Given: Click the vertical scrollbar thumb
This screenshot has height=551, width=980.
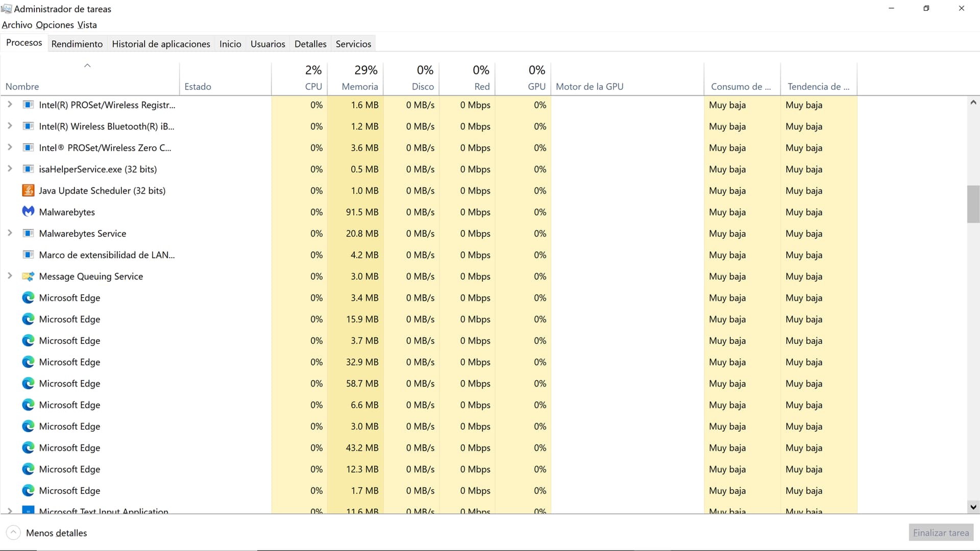Looking at the screenshot, I should [973, 204].
